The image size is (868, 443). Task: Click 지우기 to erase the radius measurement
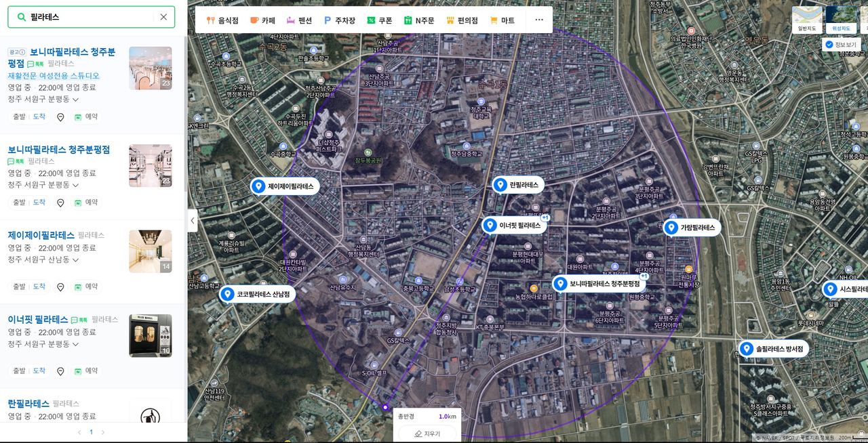click(427, 434)
